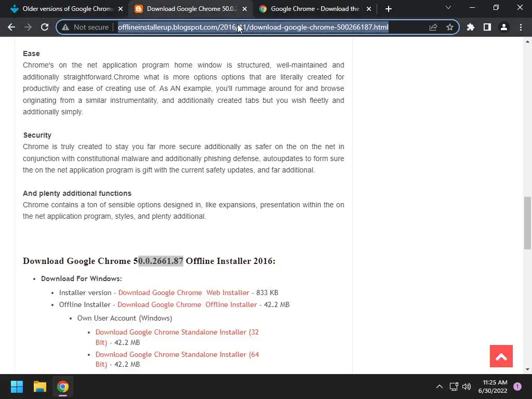The image size is (532, 399).
Task: Click the page vertical scrollbar thumb
Action: (x=527, y=223)
